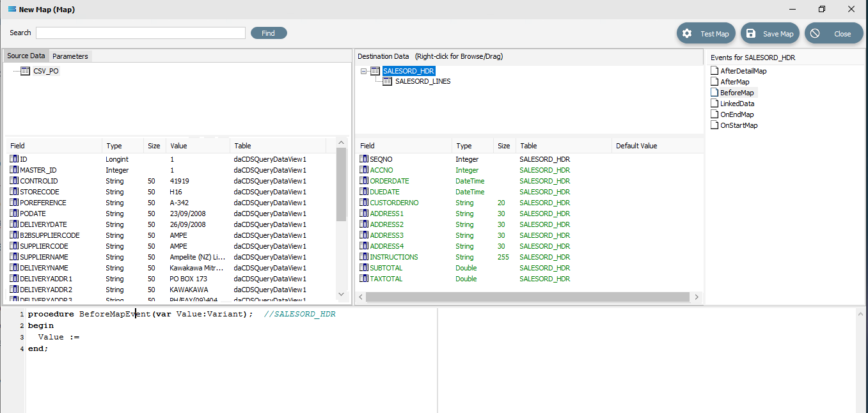Click the 'Value :=' line in code editor

coord(58,337)
